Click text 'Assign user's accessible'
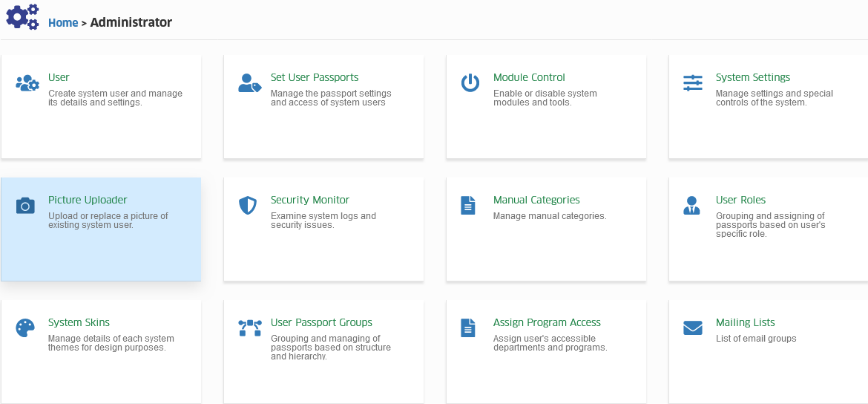868x404 pixels. coord(544,339)
